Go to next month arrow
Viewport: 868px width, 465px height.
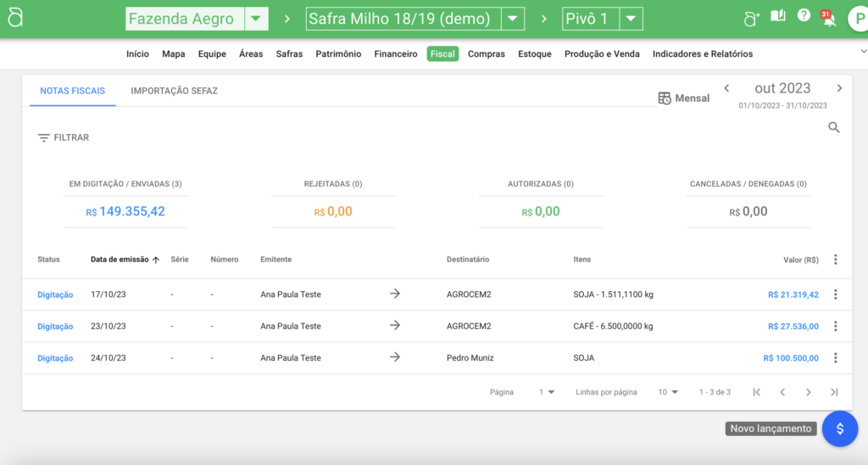click(839, 88)
